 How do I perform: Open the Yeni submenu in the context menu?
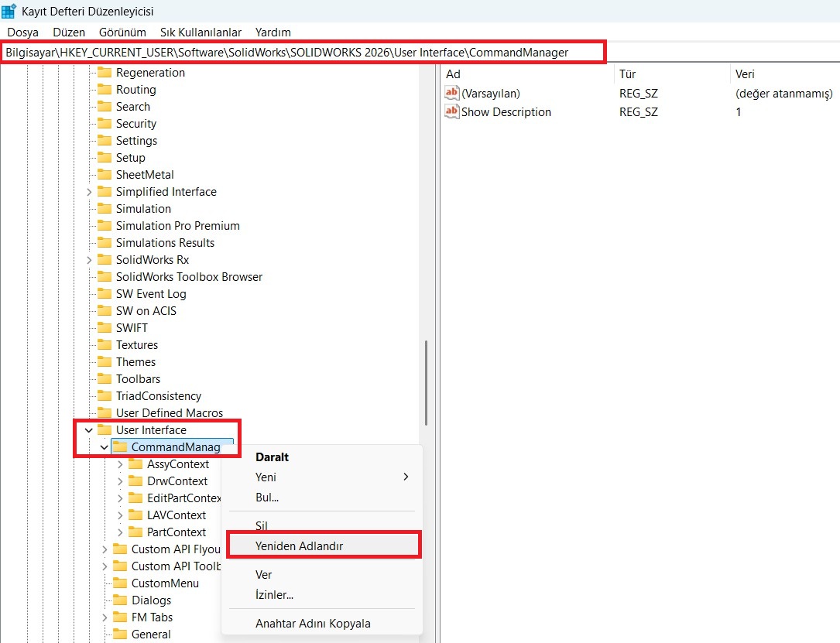[x=266, y=477]
